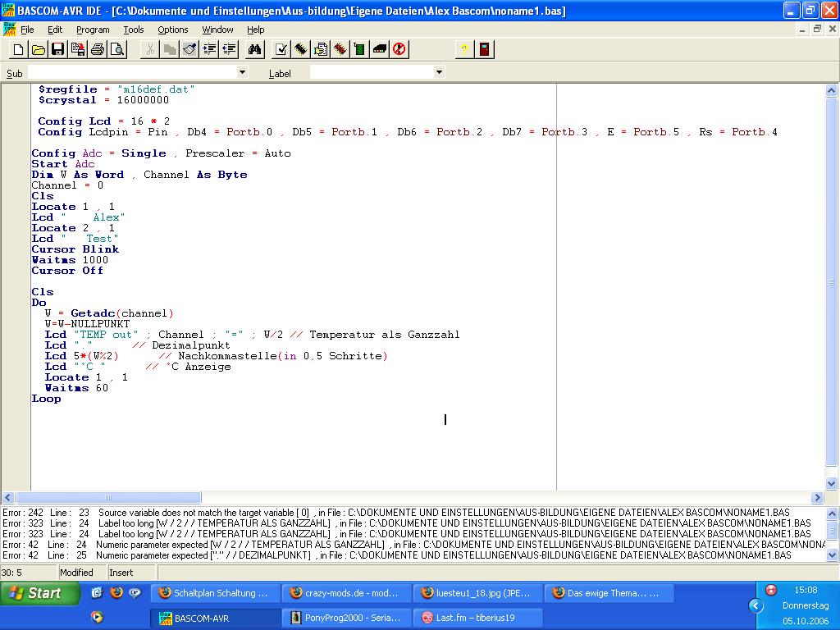Select the Line 25 Dezimalpunkt error

pyautogui.click(x=397, y=555)
